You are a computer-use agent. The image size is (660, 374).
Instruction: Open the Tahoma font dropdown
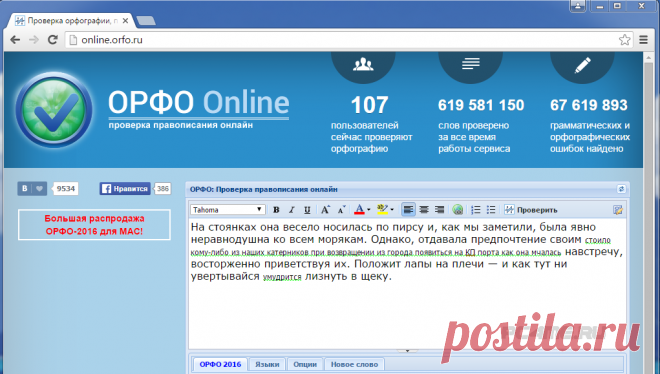(228, 210)
